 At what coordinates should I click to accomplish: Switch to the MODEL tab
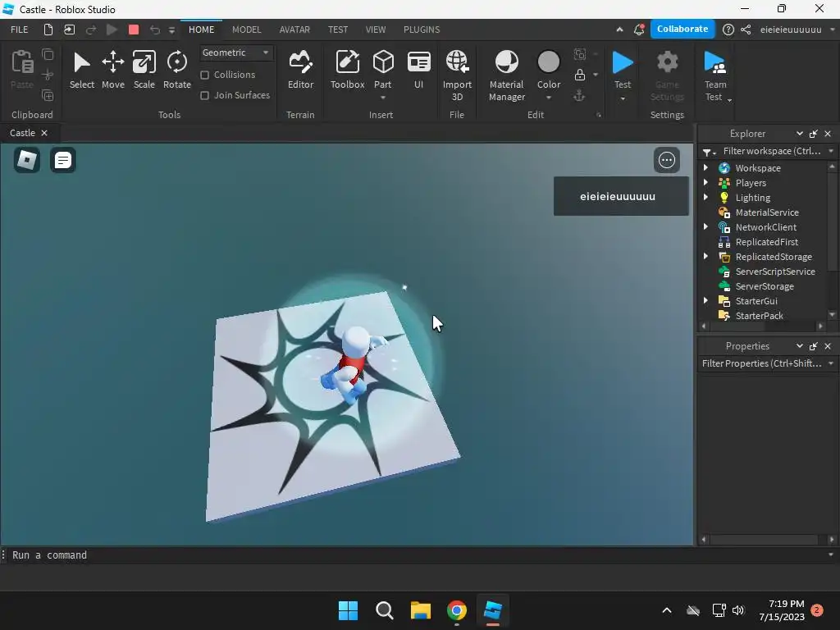click(246, 30)
